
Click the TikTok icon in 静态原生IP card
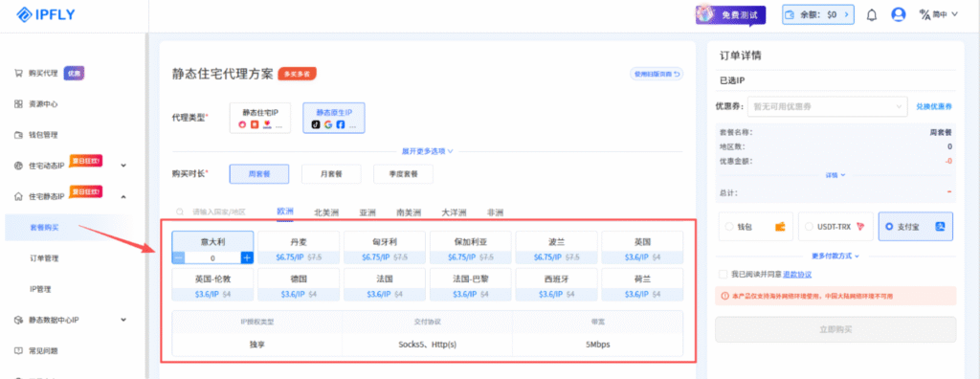click(x=316, y=124)
